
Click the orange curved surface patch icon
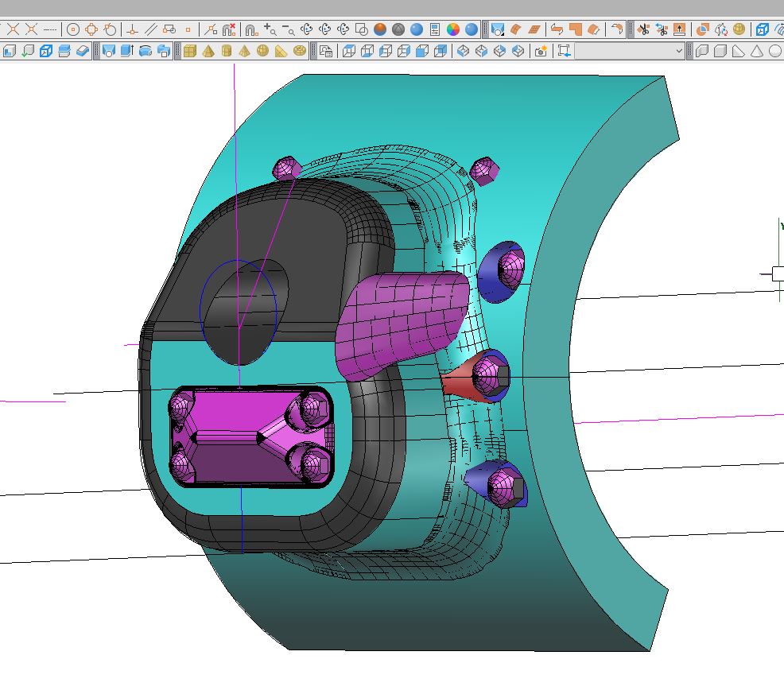click(515, 30)
